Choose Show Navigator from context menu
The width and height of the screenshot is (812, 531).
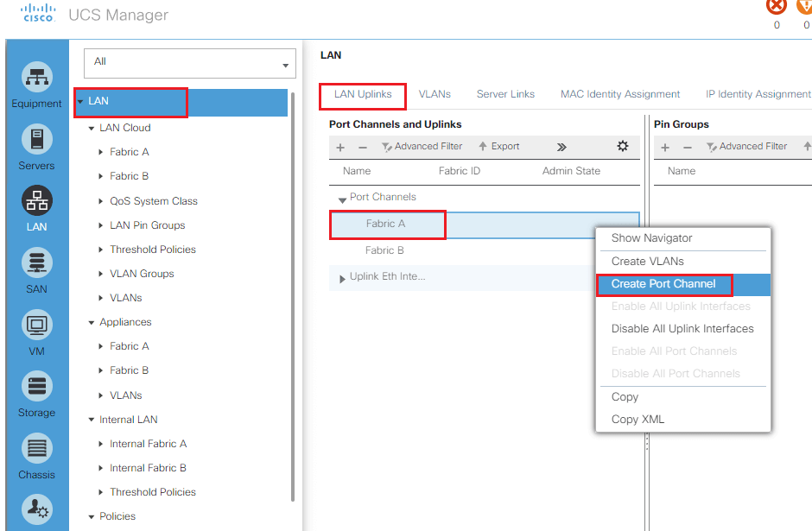click(683, 238)
